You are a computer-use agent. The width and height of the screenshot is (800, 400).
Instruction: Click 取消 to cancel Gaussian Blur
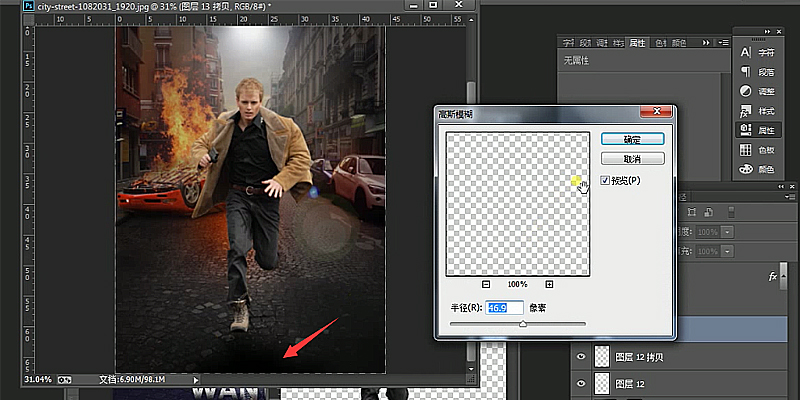point(633,159)
